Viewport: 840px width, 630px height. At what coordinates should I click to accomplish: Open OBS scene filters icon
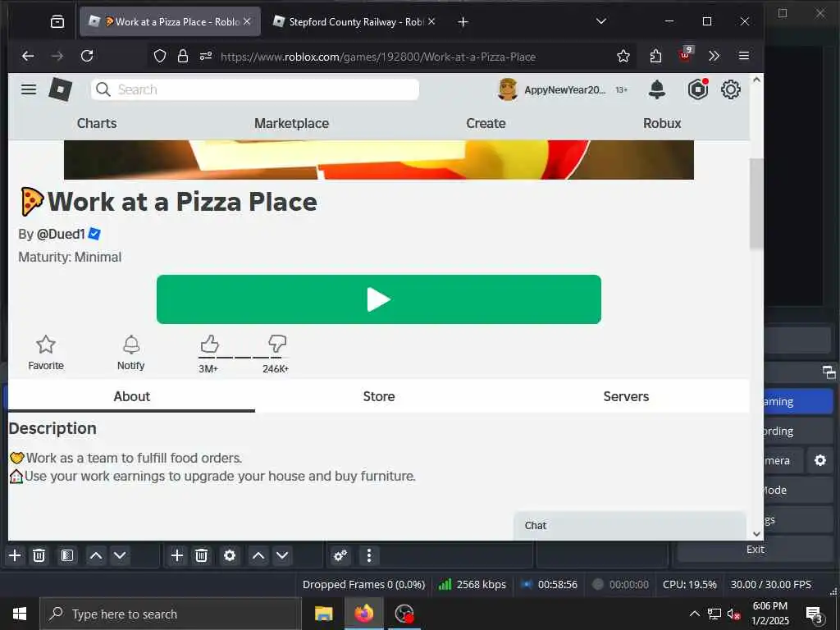[x=67, y=555]
